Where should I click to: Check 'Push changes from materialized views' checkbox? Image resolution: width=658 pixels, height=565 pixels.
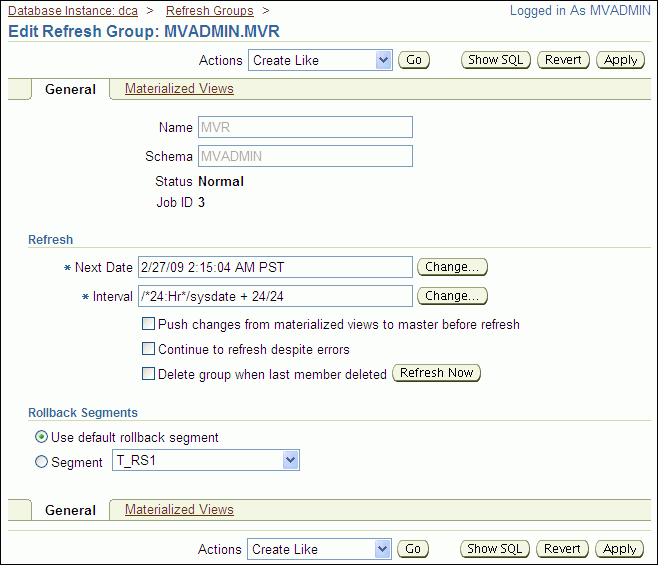click(x=149, y=324)
